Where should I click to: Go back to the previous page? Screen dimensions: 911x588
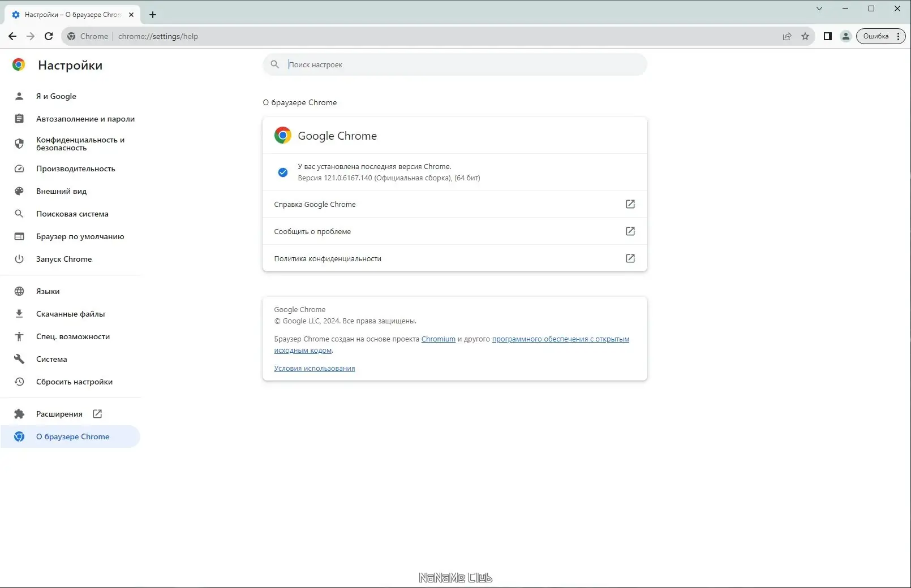point(12,36)
